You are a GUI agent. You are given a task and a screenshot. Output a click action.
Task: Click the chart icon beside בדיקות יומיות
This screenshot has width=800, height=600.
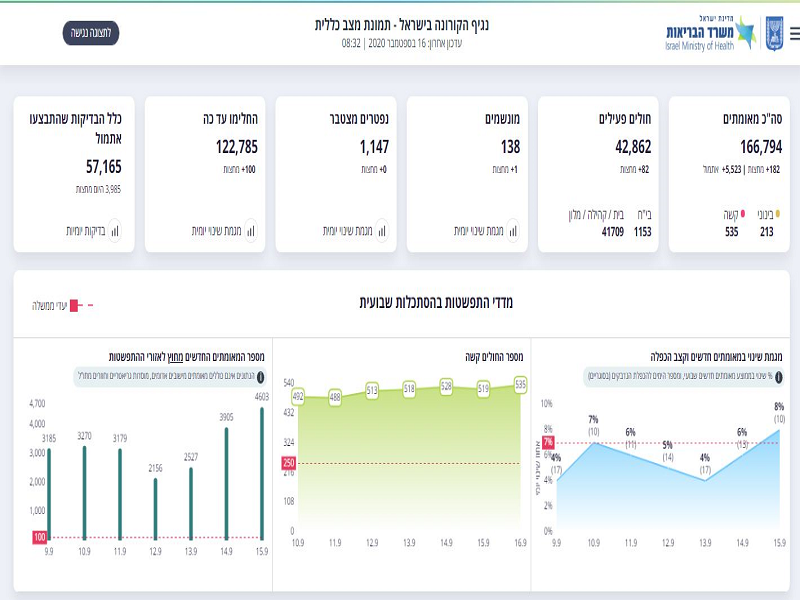[114, 230]
